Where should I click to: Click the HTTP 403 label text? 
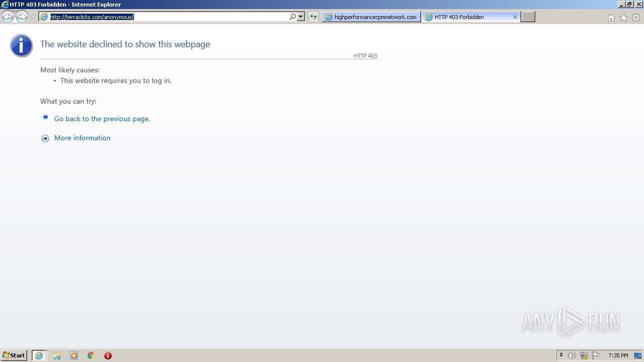click(x=365, y=56)
